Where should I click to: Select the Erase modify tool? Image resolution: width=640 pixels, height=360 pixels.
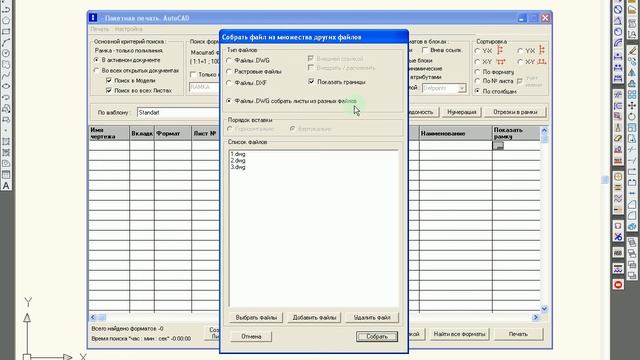click(632, 51)
